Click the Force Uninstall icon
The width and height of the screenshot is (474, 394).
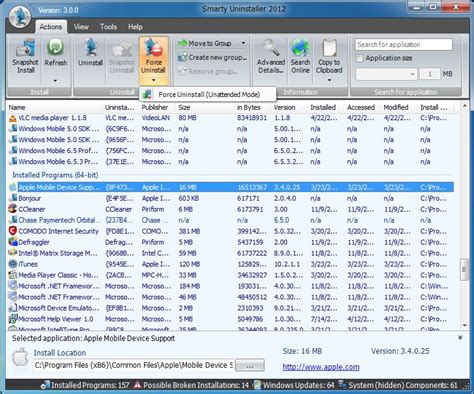[153, 48]
